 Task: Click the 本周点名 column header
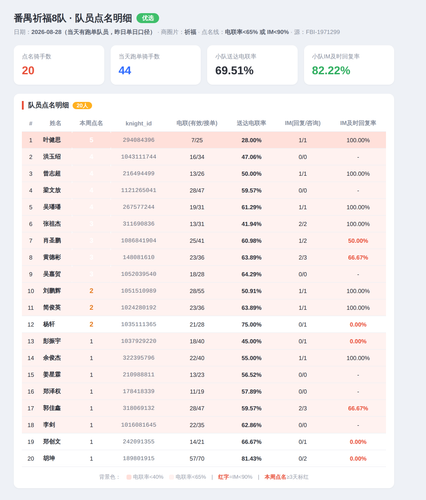click(91, 123)
